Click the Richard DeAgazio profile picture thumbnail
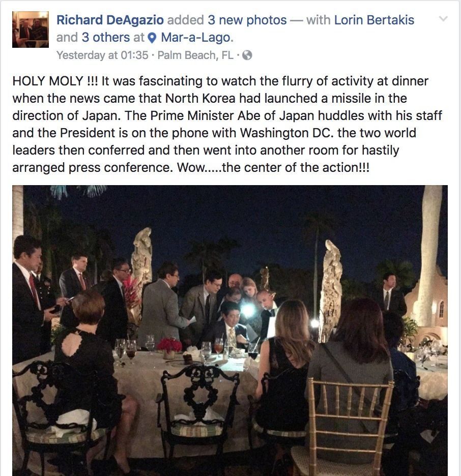Image resolution: width=461 pixels, height=476 pixels. [30, 29]
